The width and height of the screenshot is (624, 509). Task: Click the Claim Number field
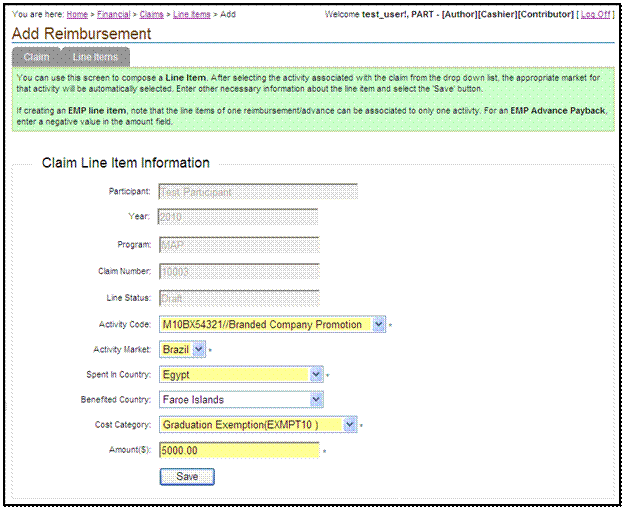click(x=238, y=271)
